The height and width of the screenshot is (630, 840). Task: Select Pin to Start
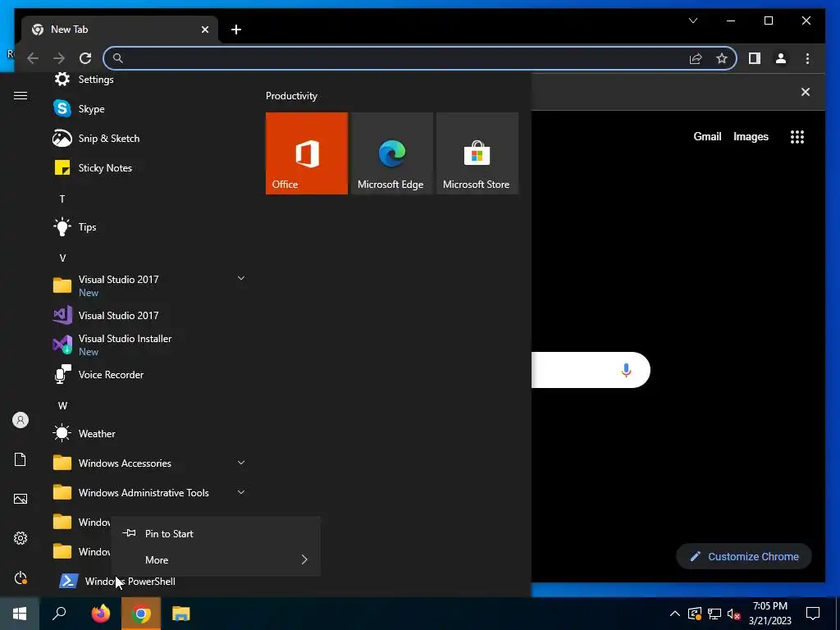(216, 533)
